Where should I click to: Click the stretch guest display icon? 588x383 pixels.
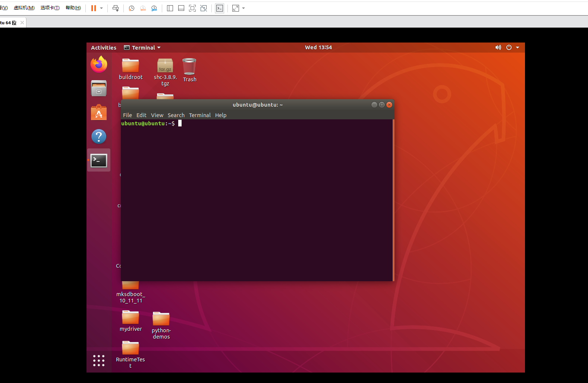(x=236, y=8)
